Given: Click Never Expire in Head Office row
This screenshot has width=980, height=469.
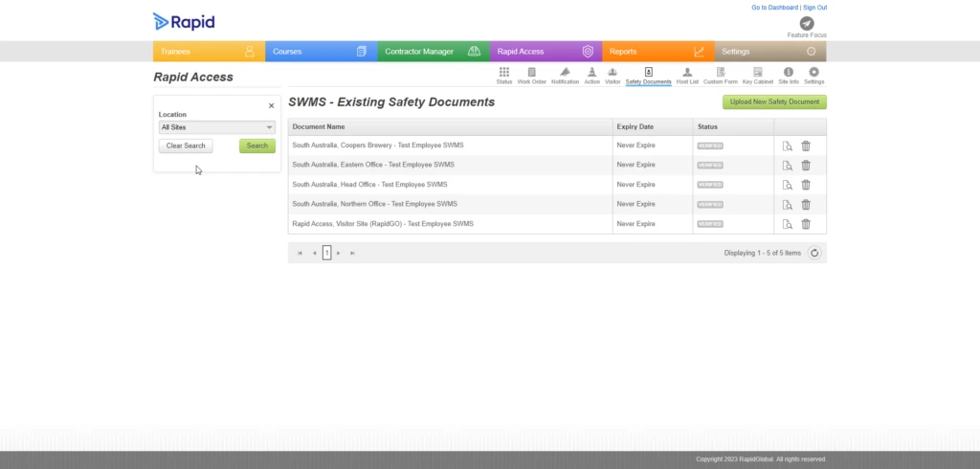Looking at the screenshot, I should [x=635, y=185].
